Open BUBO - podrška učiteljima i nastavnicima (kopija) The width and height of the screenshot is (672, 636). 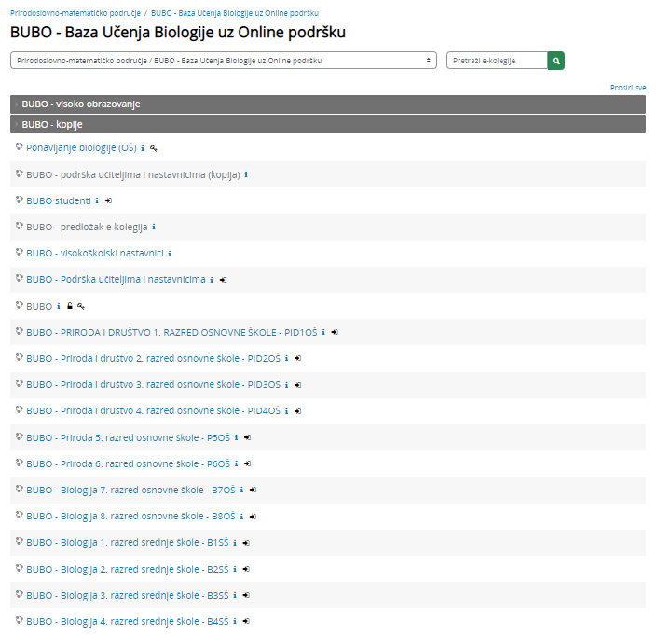tap(133, 175)
